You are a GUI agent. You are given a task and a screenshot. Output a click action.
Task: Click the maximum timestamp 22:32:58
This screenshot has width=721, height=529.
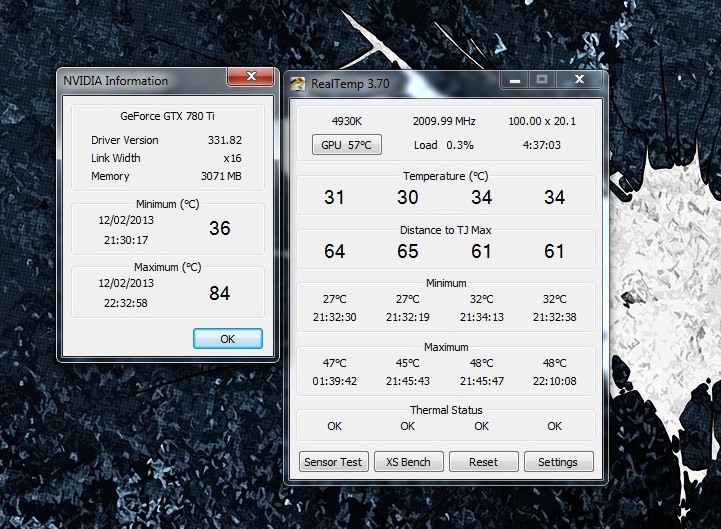[x=126, y=303]
